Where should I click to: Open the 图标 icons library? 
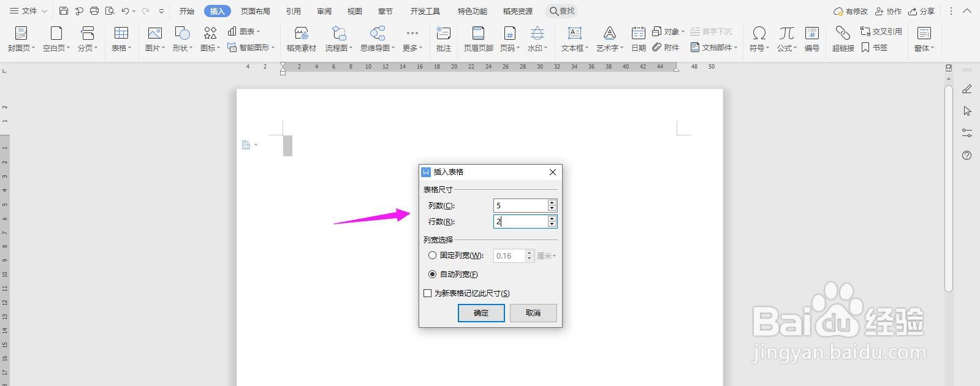[210, 39]
